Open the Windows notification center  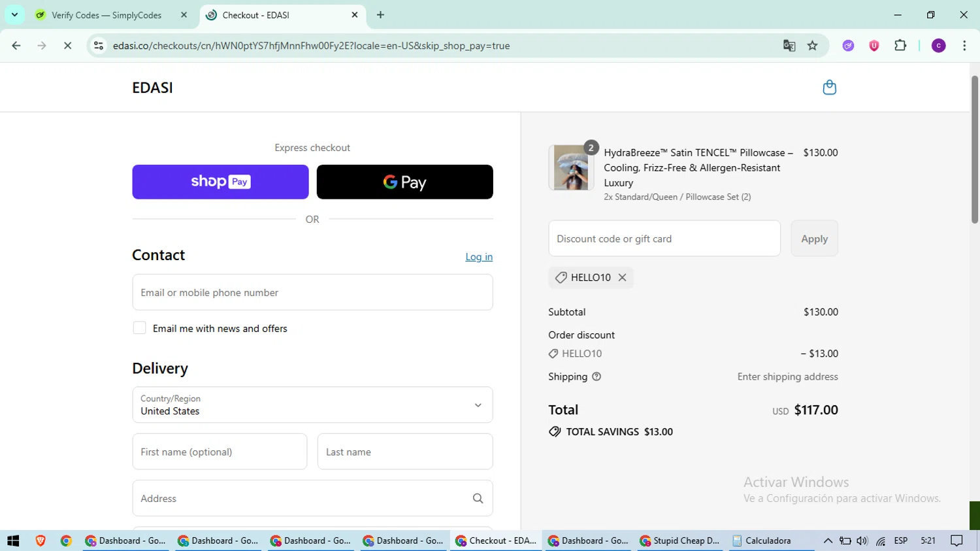click(957, 541)
